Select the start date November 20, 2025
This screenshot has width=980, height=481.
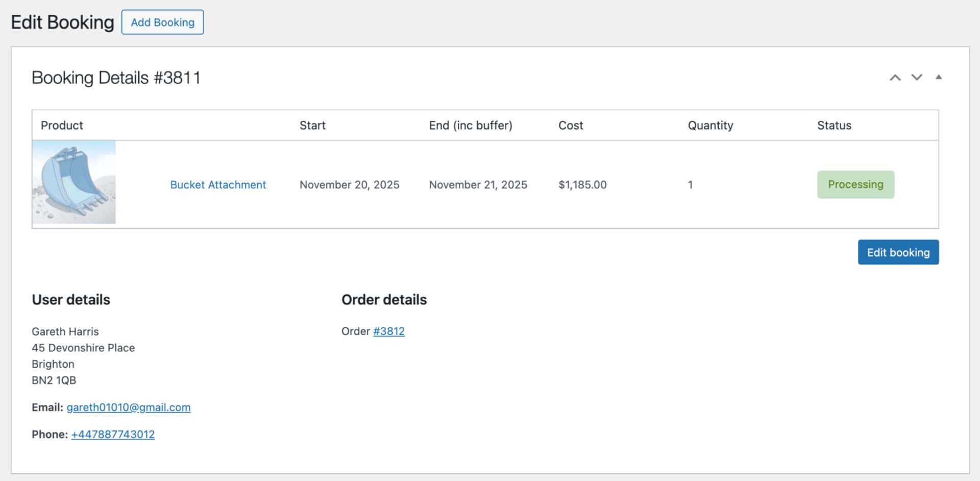point(349,184)
